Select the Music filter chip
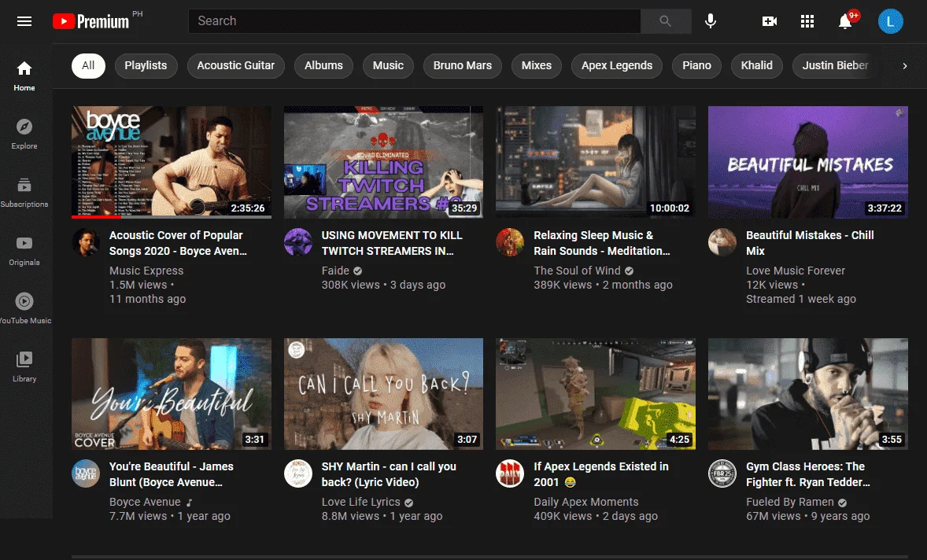This screenshot has height=560, width=927. click(388, 65)
